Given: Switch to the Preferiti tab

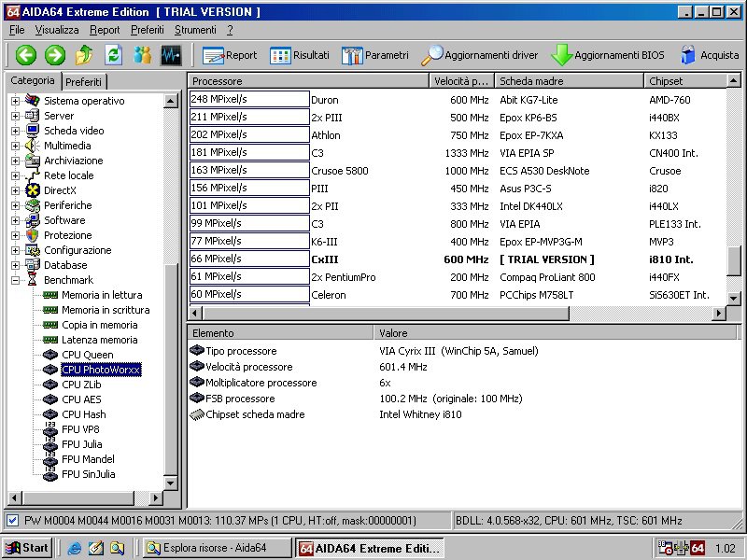Looking at the screenshot, I should [x=84, y=82].
